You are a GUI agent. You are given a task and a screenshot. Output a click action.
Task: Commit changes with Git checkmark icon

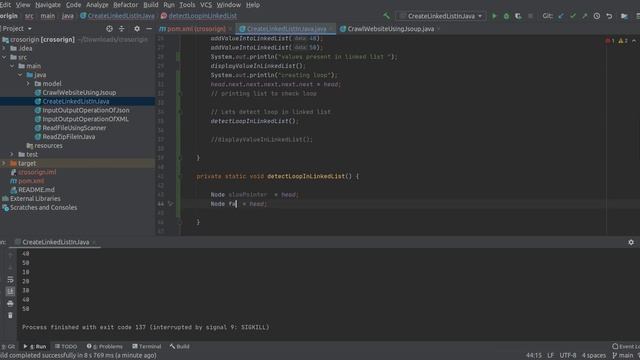[573, 16]
